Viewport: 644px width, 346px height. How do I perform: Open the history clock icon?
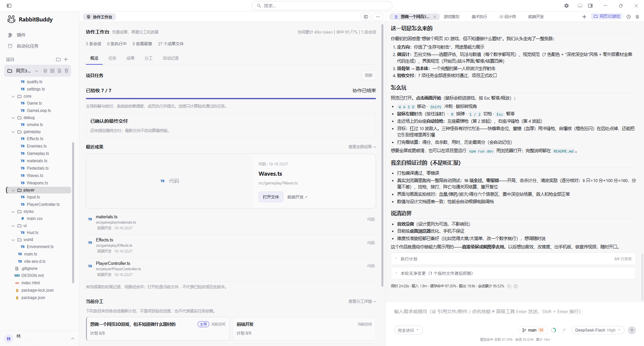(629, 17)
